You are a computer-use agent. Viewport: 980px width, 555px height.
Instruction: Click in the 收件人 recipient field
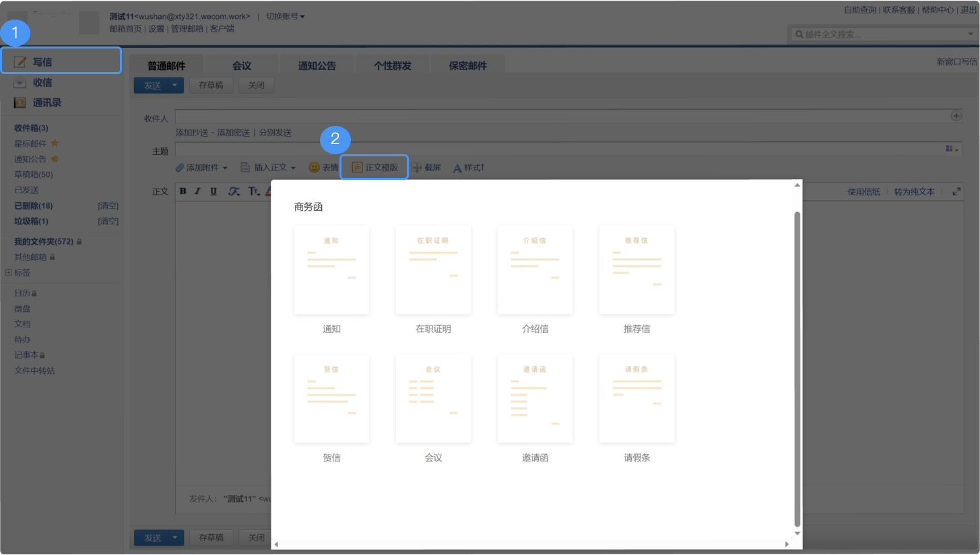point(568,116)
